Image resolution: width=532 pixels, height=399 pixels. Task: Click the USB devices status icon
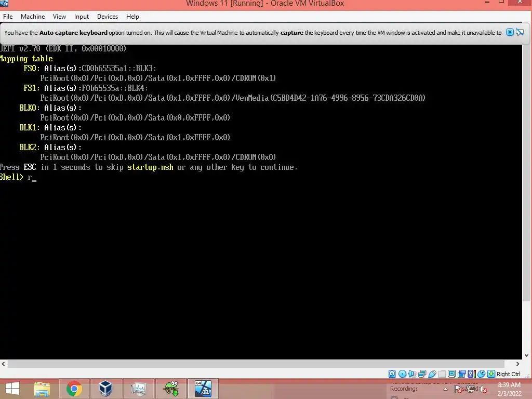pyautogui.click(x=432, y=374)
